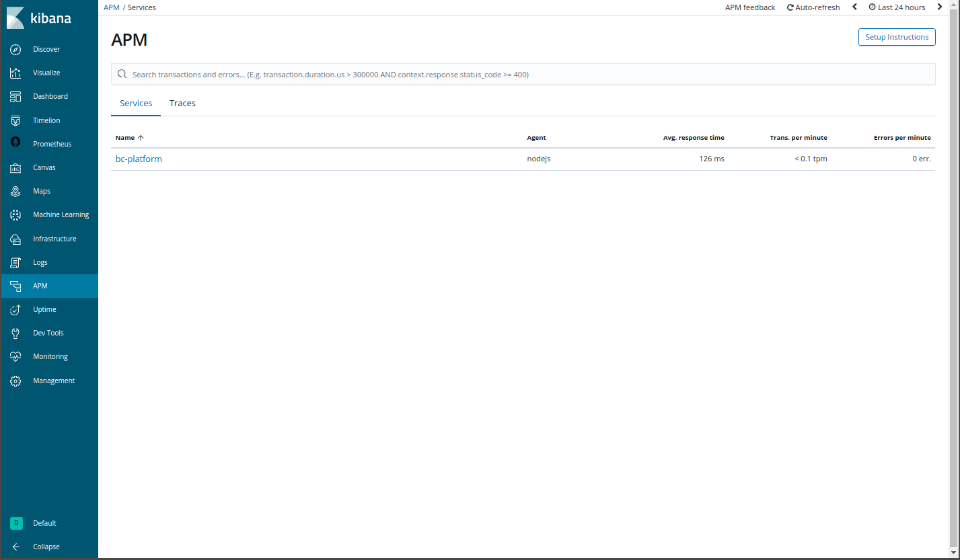Open Logs icon in sidebar
This screenshot has width=960, height=560.
[16, 262]
